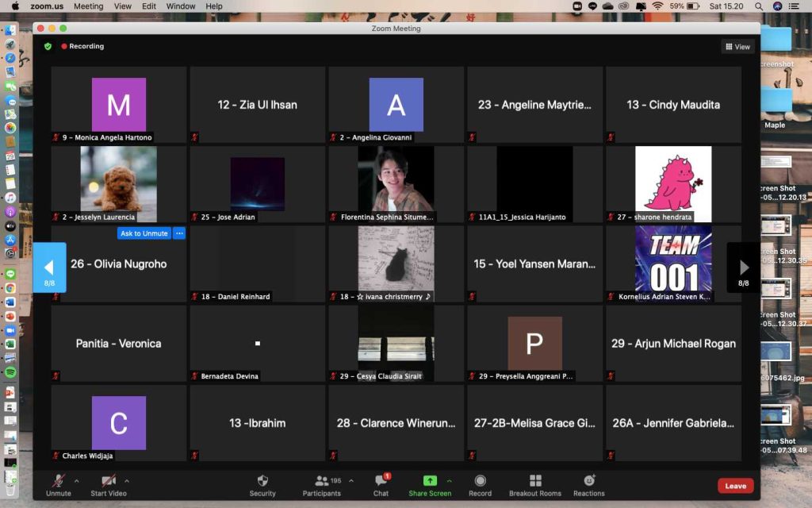
Task: Click the red Leave button
Action: (x=735, y=486)
